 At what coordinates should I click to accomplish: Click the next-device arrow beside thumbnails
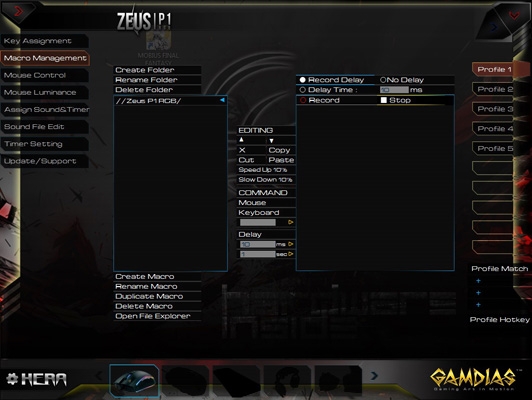point(374,376)
